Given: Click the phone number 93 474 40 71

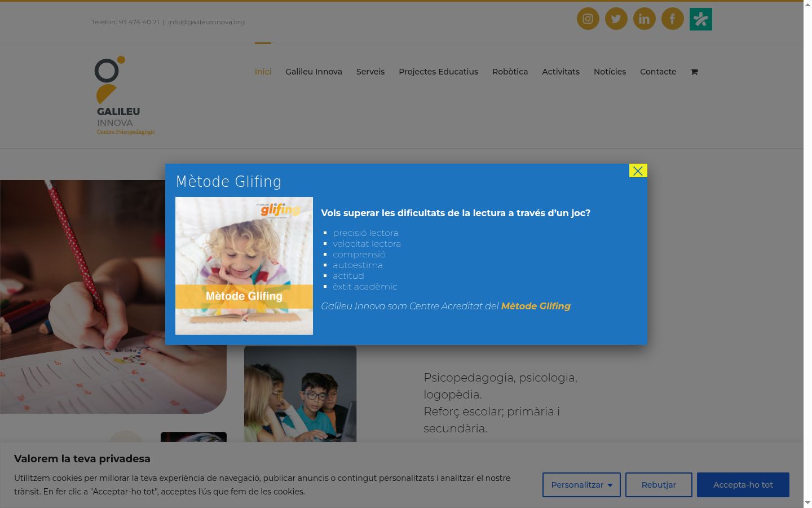Looking at the screenshot, I should tap(139, 22).
